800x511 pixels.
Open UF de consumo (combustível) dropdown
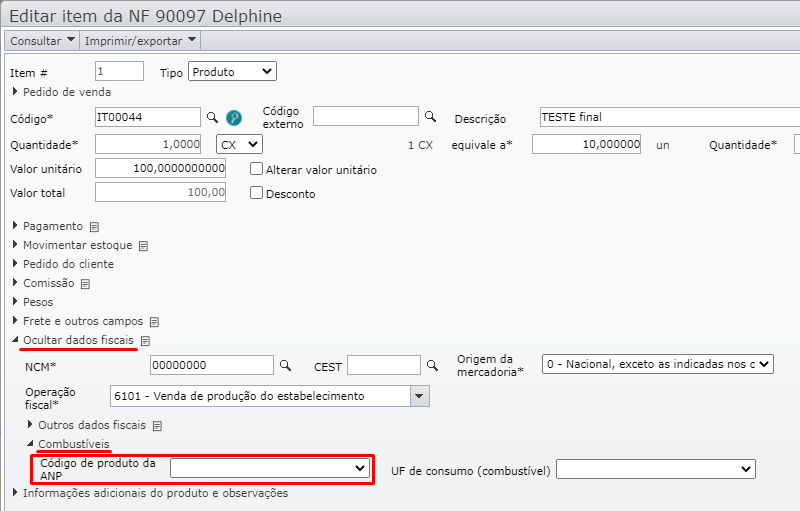point(656,469)
